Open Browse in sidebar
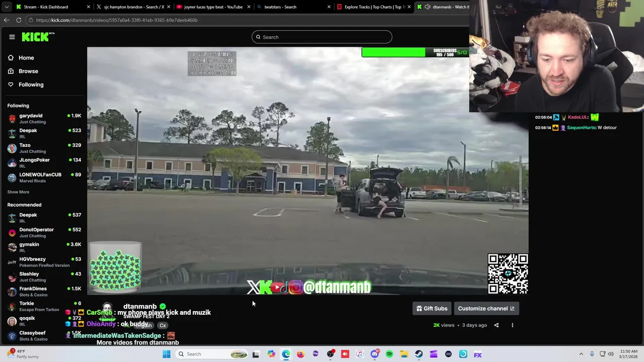The width and height of the screenshot is (644, 362). (x=28, y=71)
